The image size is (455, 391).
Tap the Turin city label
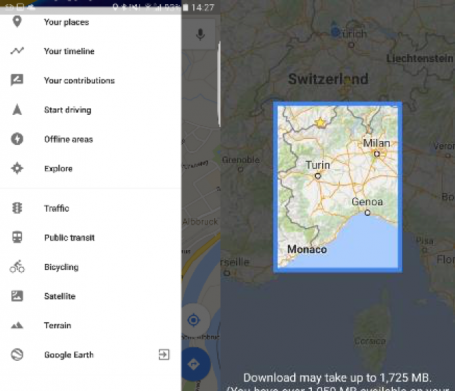tap(318, 165)
